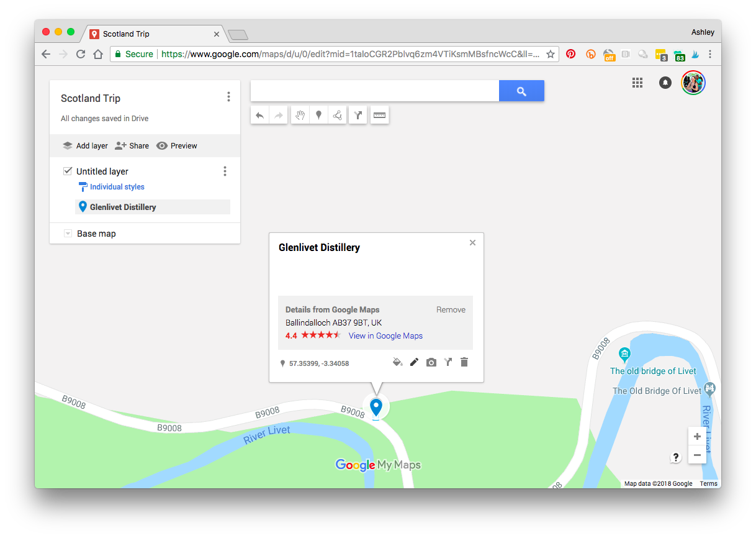
Task: Close the Glenlivet Distillery info window
Action: (x=472, y=243)
